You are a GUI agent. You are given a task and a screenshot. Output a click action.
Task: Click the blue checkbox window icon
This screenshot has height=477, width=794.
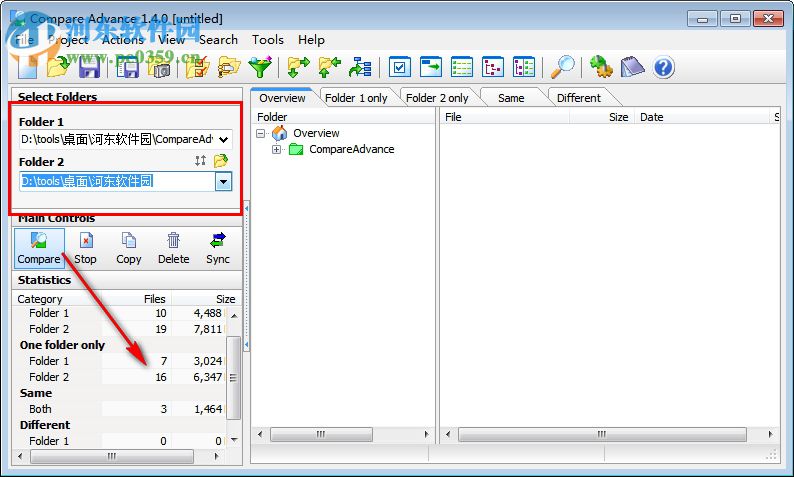[400, 67]
